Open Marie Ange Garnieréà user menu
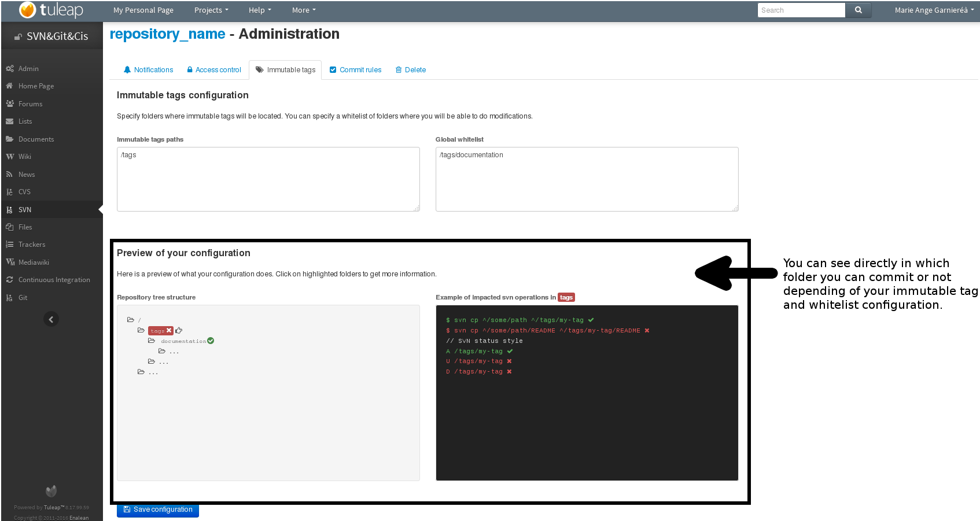 click(934, 10)
